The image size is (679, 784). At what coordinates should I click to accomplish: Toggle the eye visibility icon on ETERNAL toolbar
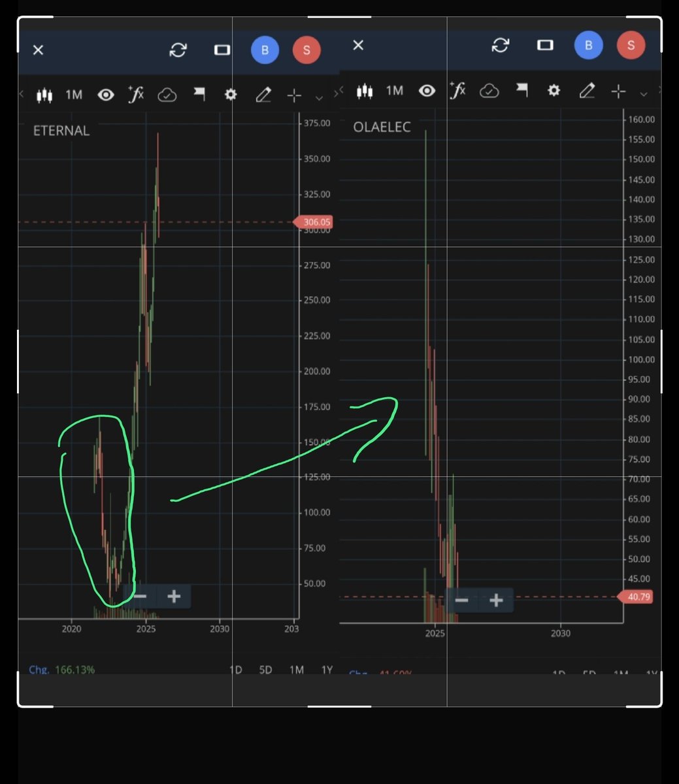pos(105,95)
